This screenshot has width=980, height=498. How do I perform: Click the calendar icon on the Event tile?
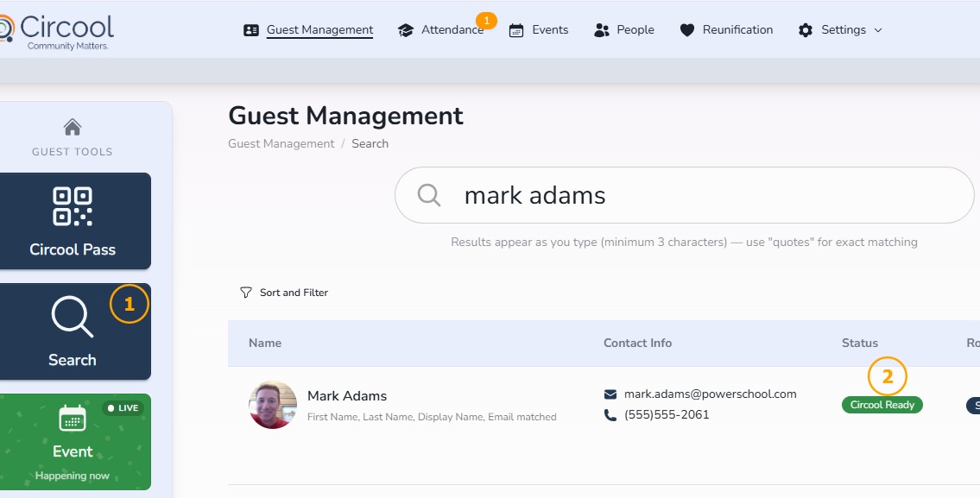(73, 418)
